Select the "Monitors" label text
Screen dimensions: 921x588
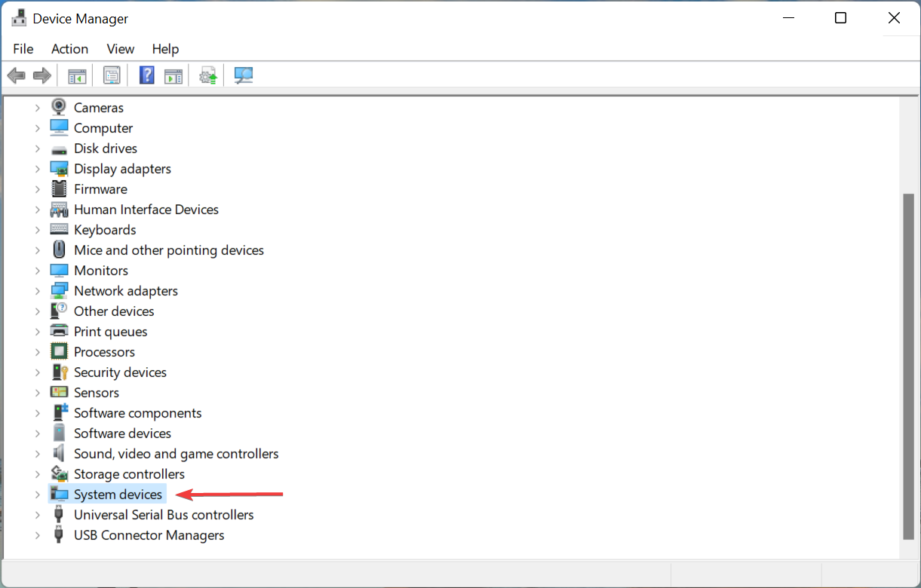tap(101, 271)
